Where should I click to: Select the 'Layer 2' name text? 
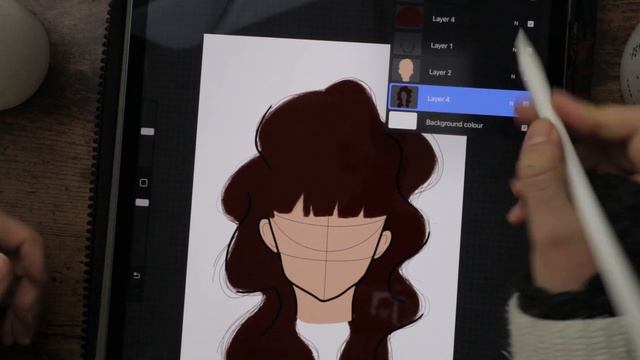point(440,72)
